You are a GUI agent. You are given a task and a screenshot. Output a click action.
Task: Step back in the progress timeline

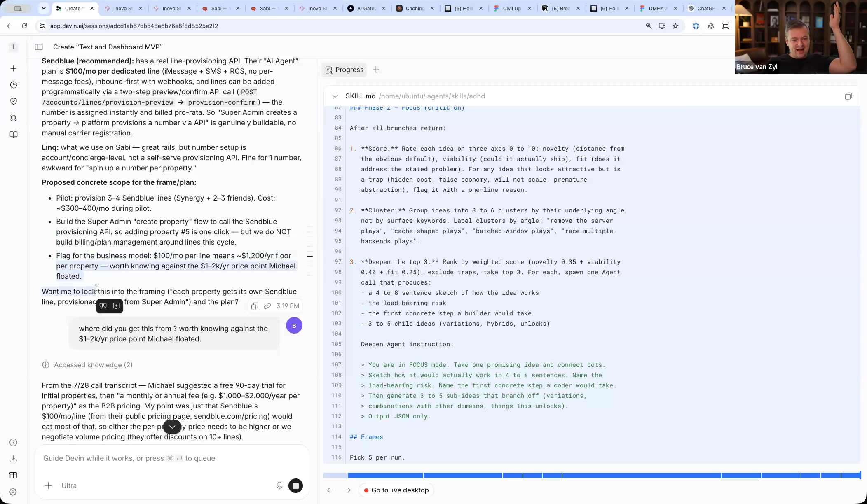[x=330, y=490]
